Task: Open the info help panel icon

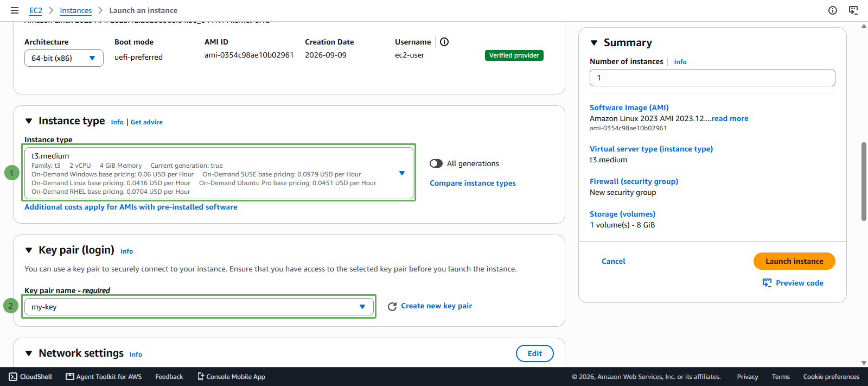Action: click(x=833, y=10)
